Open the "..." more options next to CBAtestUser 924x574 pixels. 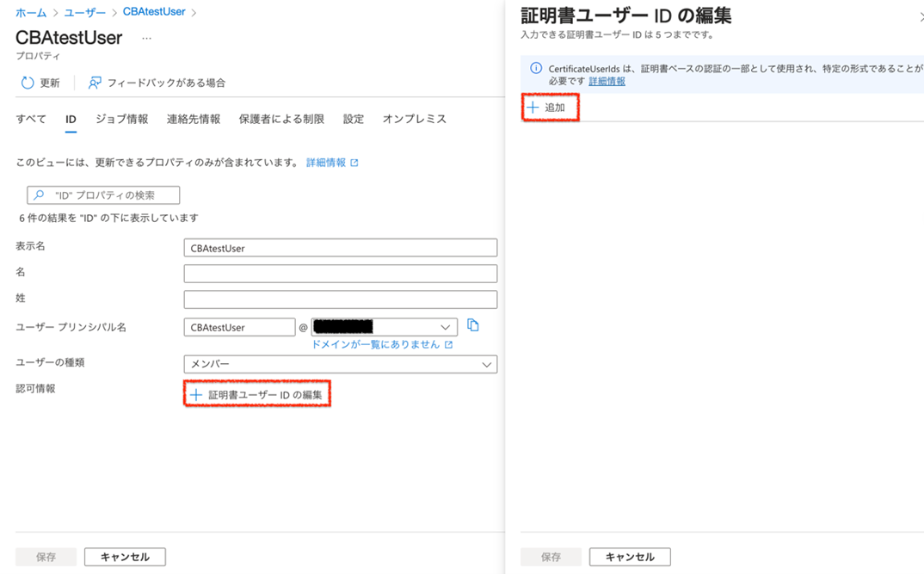click(146, 37)
